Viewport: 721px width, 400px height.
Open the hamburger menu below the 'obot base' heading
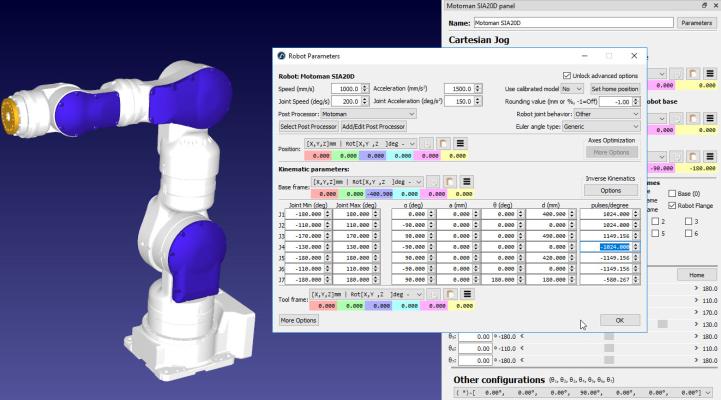(710, 118)
